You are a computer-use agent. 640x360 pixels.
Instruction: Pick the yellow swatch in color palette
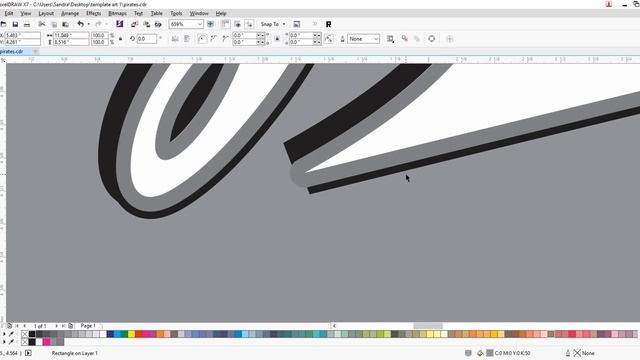[x=131, y=334]
